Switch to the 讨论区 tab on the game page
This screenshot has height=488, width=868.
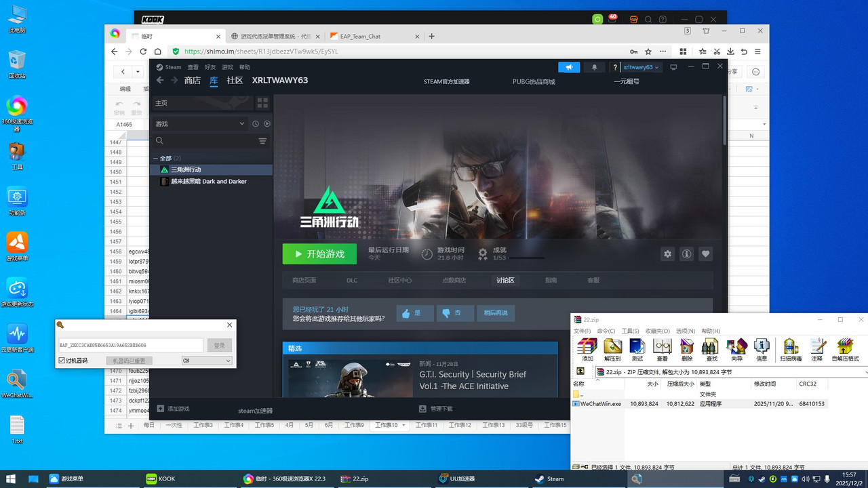click(505, 280)
